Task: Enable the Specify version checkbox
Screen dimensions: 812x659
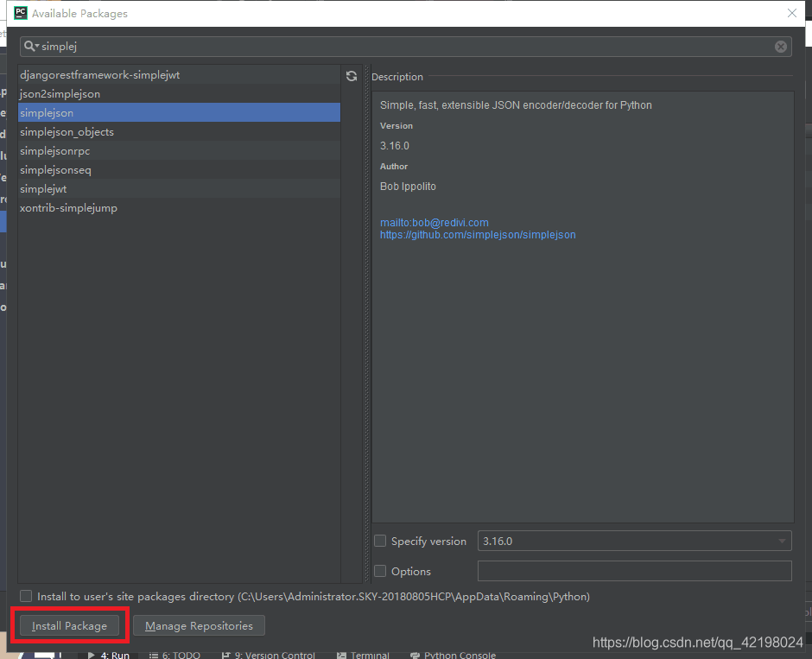Action: (380, 541)
